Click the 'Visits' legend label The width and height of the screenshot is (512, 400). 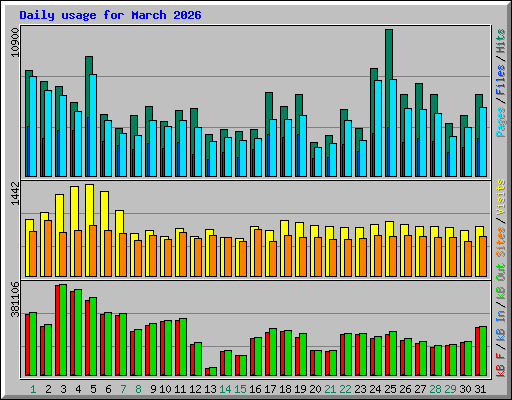coord(501,197)
